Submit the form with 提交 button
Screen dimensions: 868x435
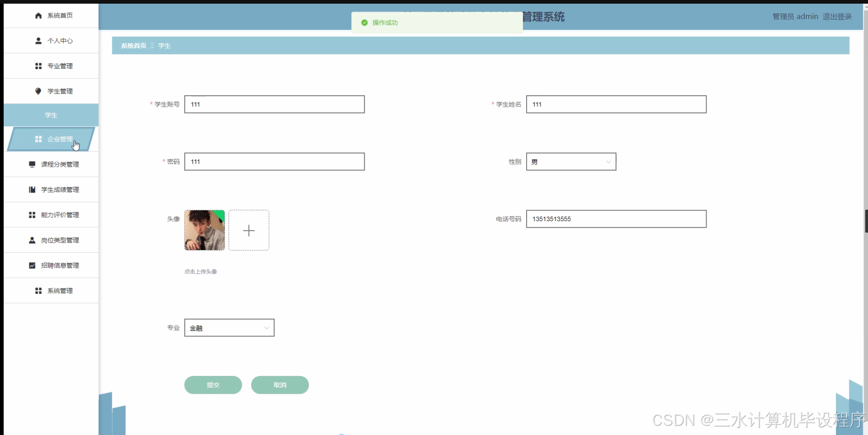tap(213, 385)
